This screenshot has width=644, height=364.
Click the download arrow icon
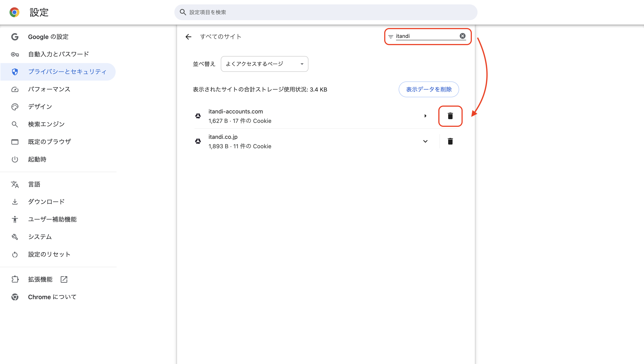coord(15,202)
